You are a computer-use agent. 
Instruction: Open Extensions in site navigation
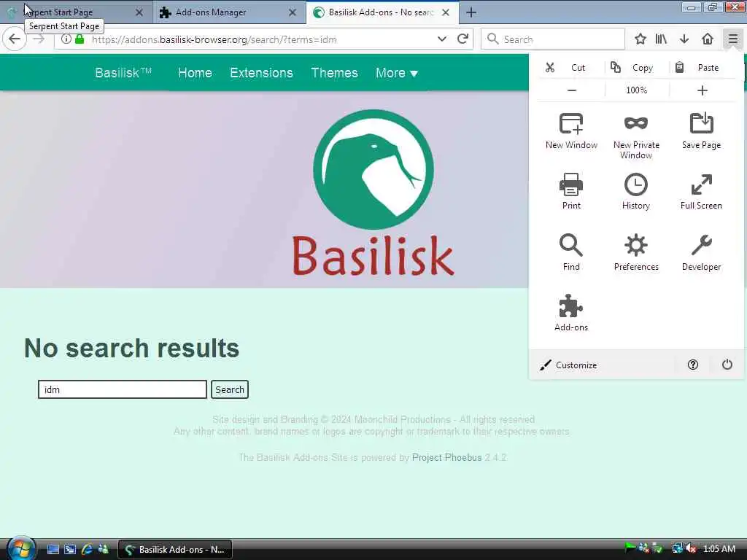tap(262, 73)
